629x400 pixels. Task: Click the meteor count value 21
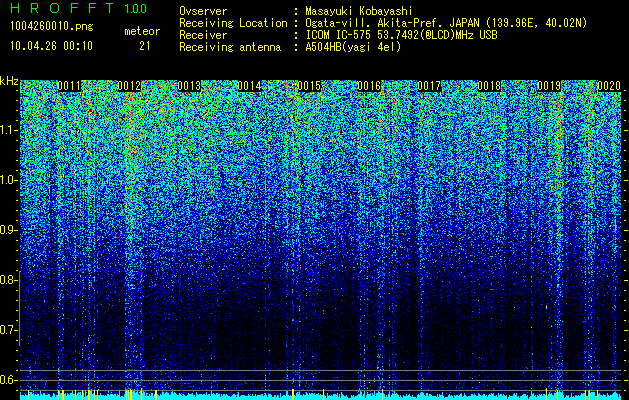tap(145, 46)
